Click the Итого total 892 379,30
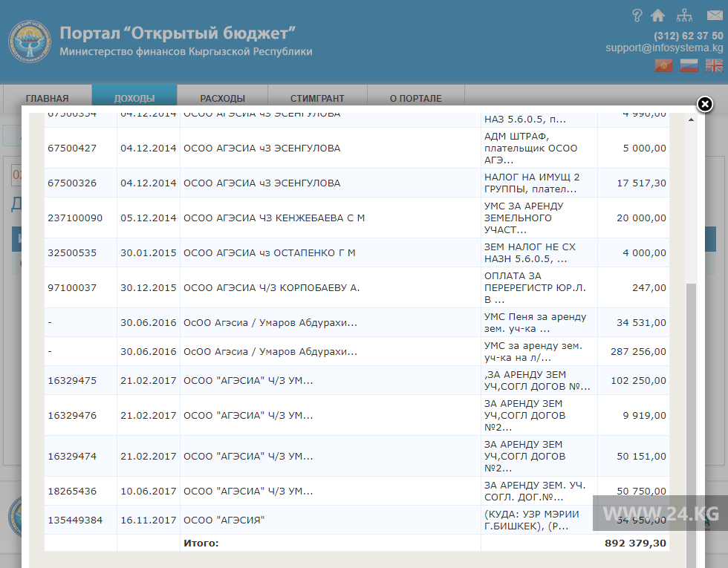This screenshot has width=728, height=568. (635, 543)
